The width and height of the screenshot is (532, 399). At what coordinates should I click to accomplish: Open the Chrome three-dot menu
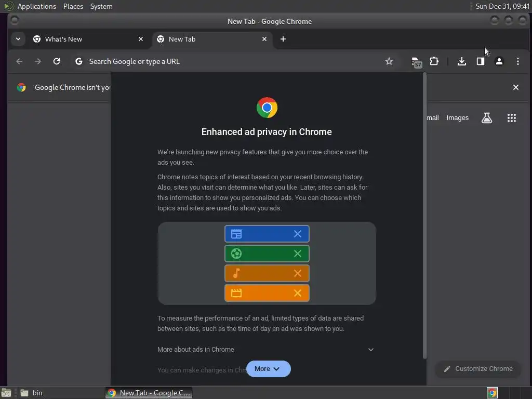[517, 61]
